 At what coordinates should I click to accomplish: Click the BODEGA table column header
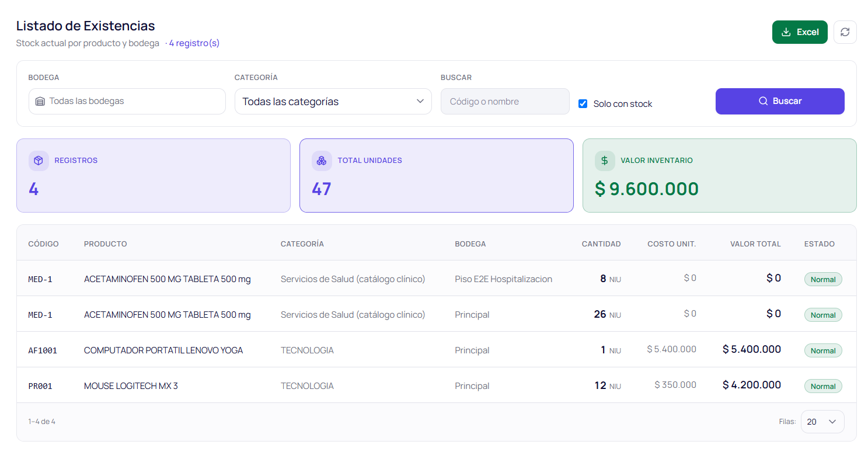coord(470,244)
